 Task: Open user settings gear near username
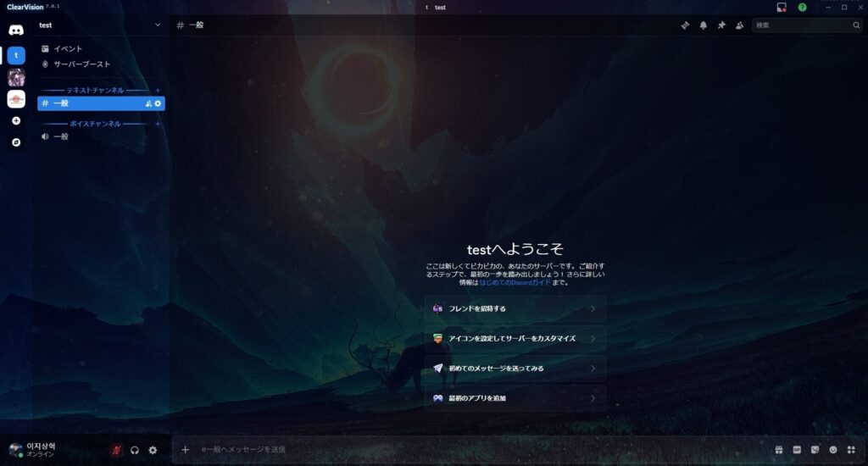153,450
